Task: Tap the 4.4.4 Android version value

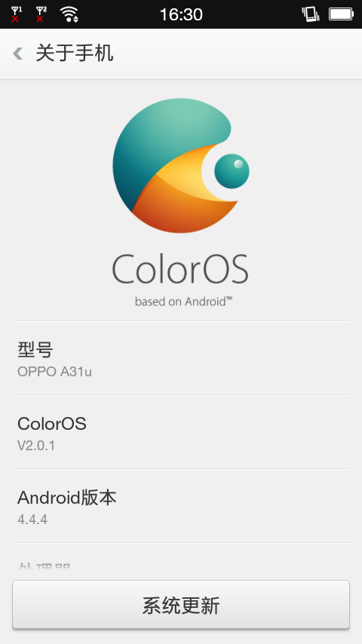Action: [x=32, y=520]
